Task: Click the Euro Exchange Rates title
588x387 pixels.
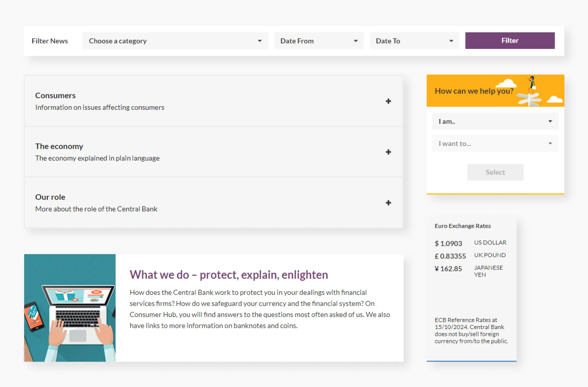Action: point(463,226)
